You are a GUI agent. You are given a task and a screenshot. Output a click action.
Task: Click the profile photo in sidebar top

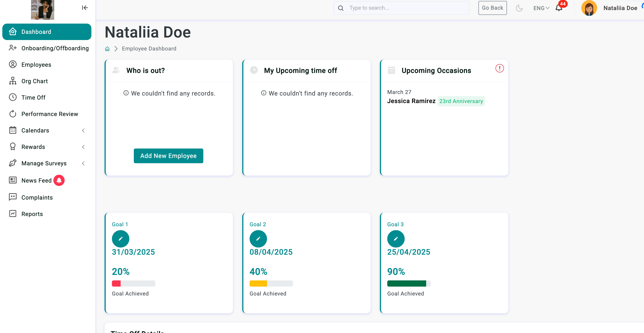click(x=42, y=10)
